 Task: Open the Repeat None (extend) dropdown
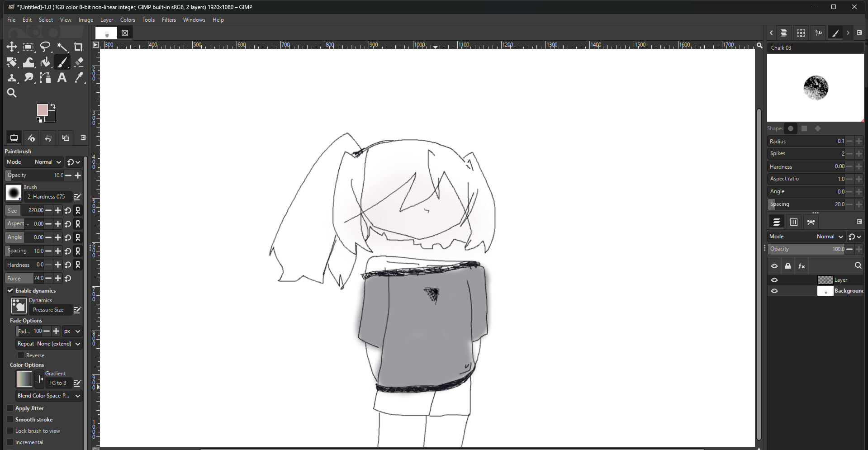[49, 344]
